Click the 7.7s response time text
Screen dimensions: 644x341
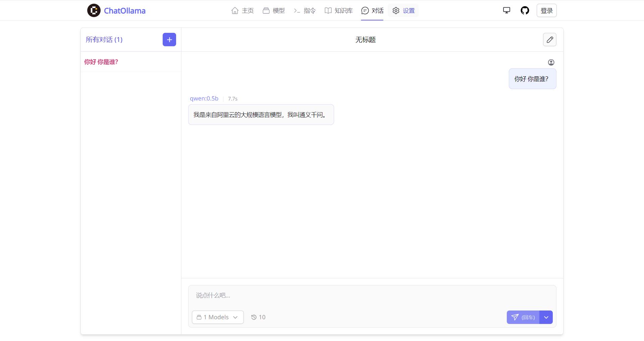(233, 99)
